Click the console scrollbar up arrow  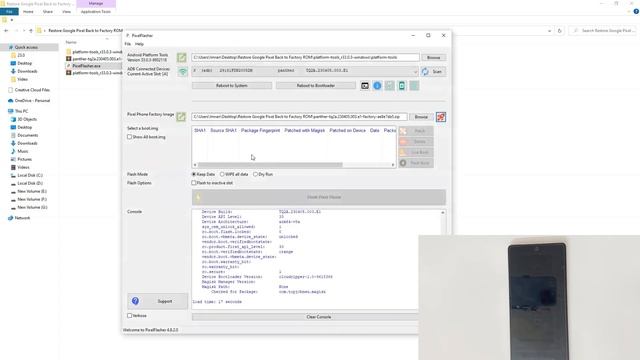click(443, 213)
